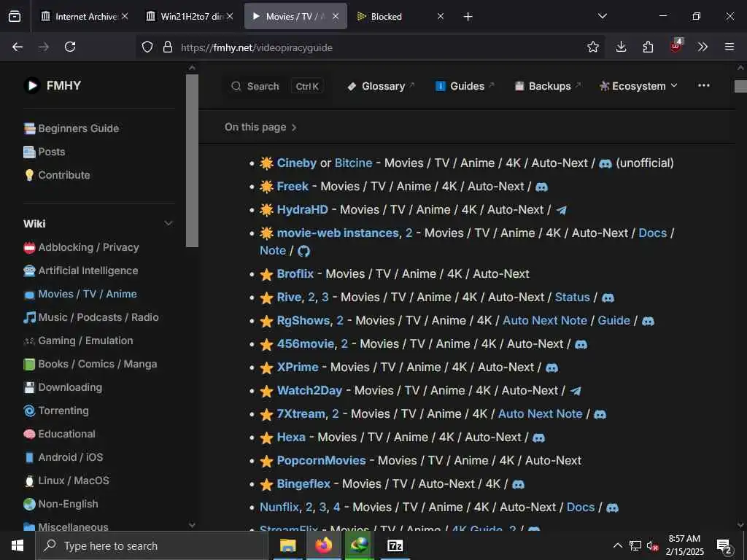Open movie-web GitHub icon link
Screen dimensions: 747x560
point(303,251)
